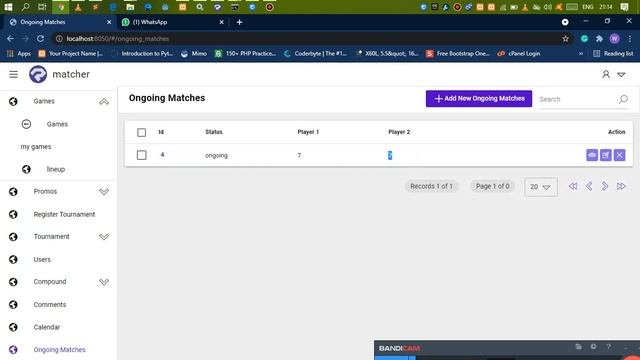Click the Records 1 of 1 badge
The image size is (640, 360).
tap(431, 186)
